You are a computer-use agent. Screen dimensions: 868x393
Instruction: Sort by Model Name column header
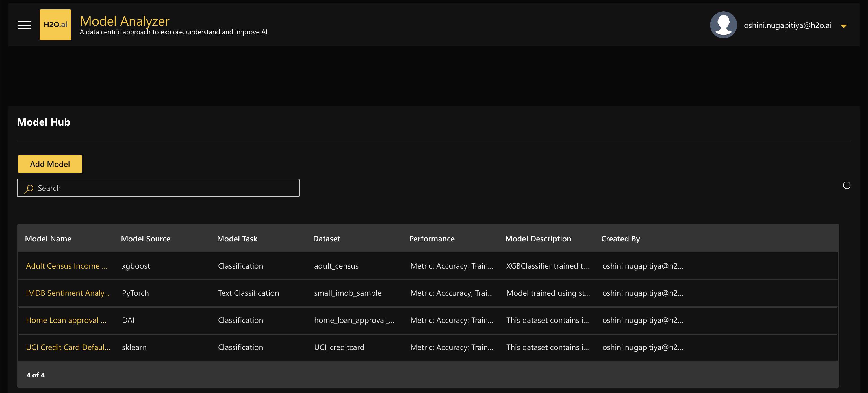coord(48,239)
